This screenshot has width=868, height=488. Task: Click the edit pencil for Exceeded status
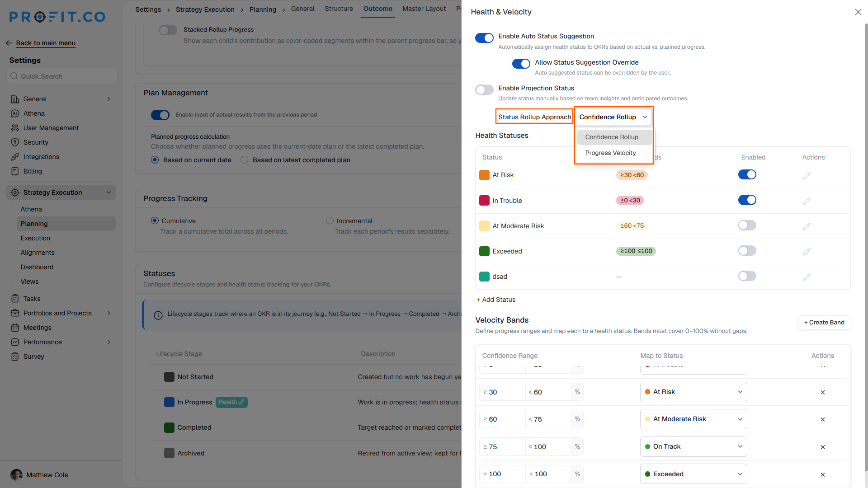(807, 252)
